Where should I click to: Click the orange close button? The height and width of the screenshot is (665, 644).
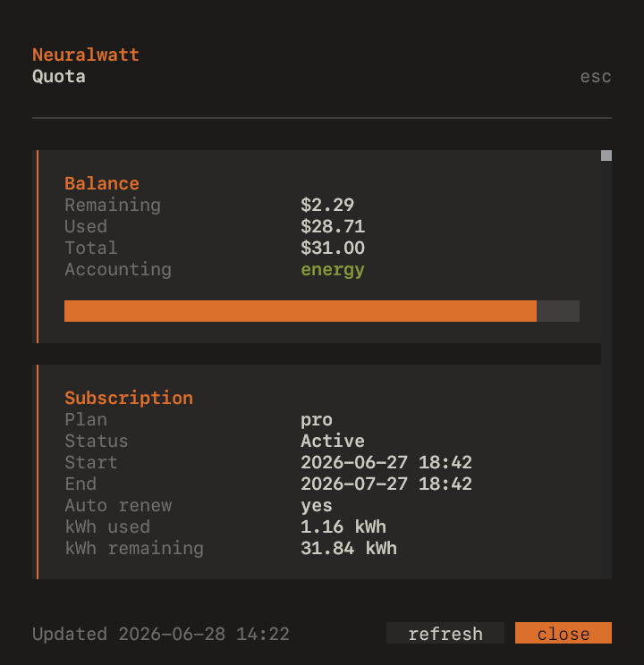click(x=563, y=633)
